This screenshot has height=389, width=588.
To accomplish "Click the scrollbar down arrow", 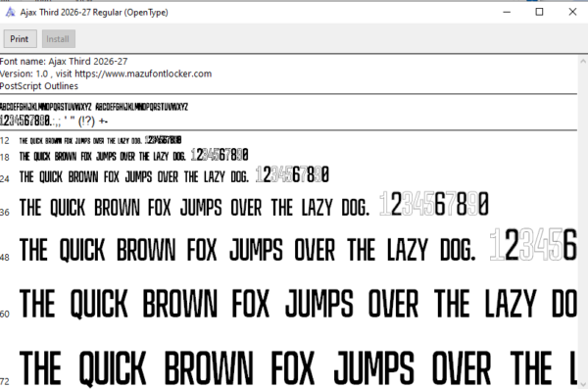I will [x=583, y=384].
